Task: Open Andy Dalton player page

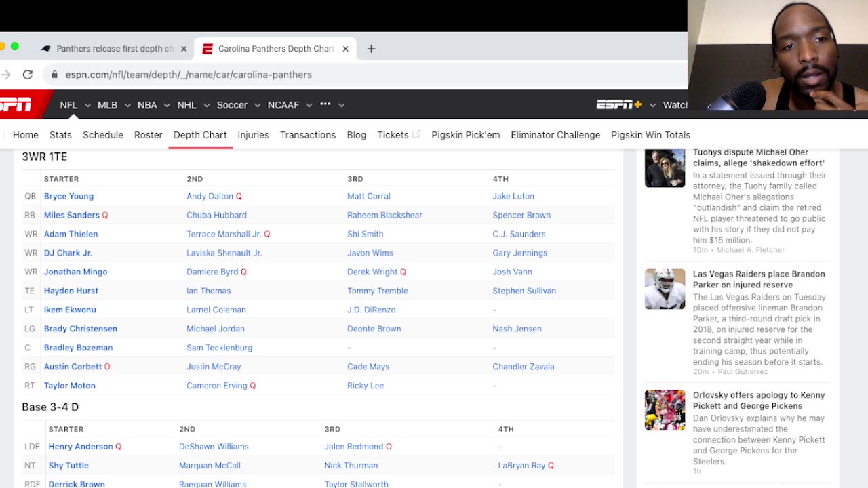Action: pos(210,196)
